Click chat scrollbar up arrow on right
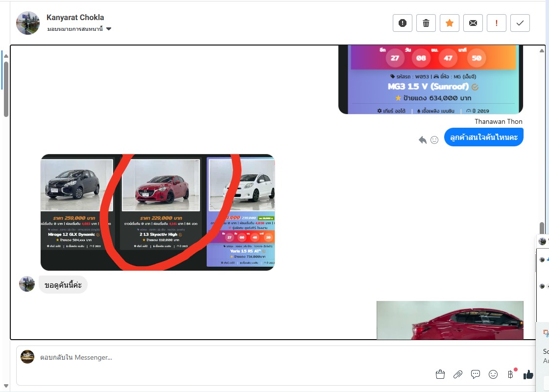This screenshot has width=549, height=392. 542,51
